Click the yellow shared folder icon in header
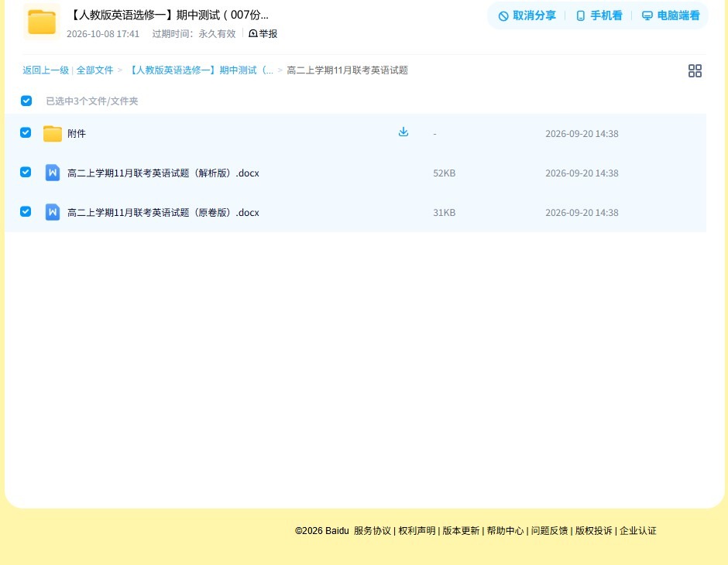 click(42, 22)
